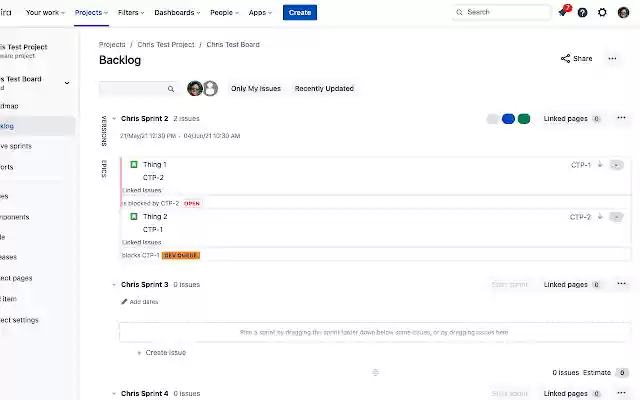640x400 pixels.
Task: Open the Dashboards dropdown menu
Action: tap(177, 13)
